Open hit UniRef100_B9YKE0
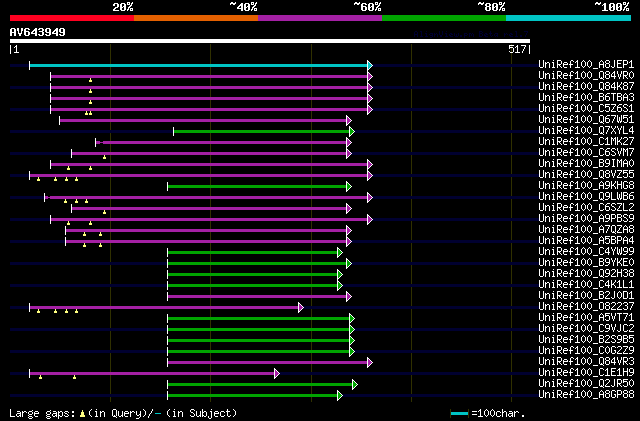 click(586, 263)
